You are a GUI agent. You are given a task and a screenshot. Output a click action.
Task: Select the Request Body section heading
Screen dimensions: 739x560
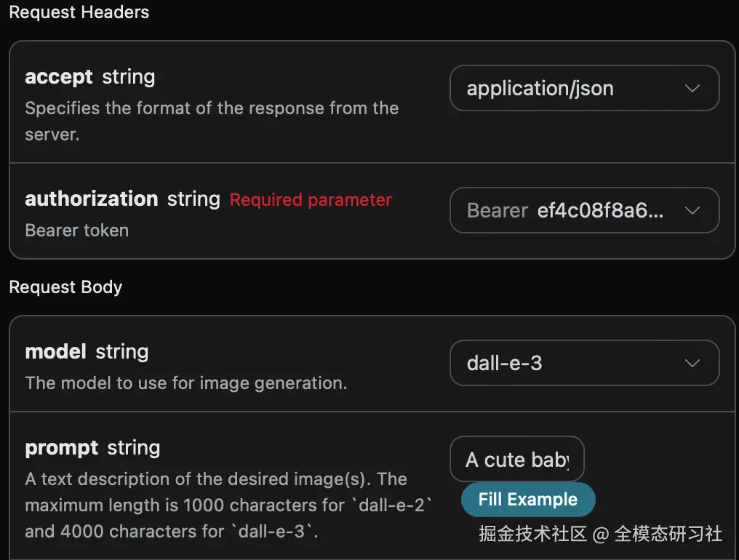(65, 287)
